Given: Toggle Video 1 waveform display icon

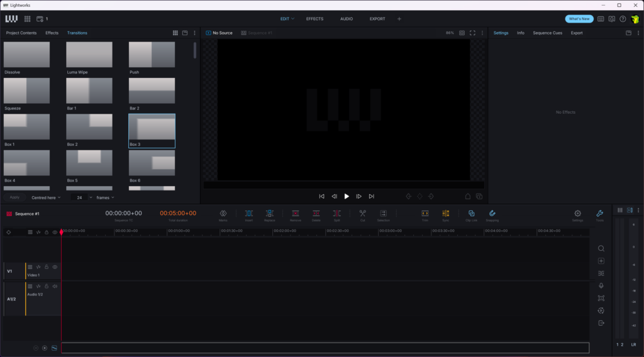Looking at the screenshot, I should 38,267.
